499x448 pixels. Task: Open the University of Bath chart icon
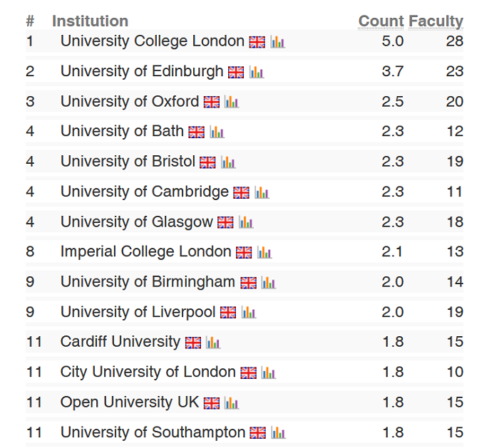tap(217, 132)
